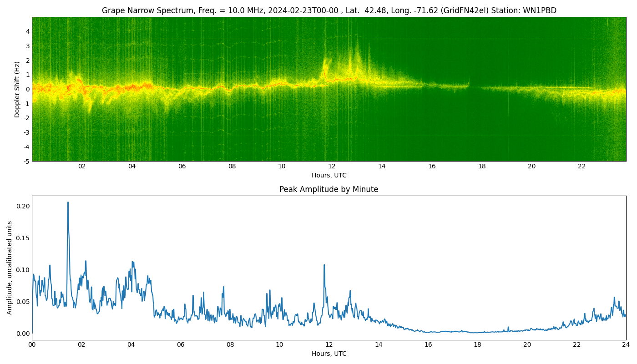Click Hours, UTC label below the spectrogram
Image resolution: width=637 pixels, height=364 pixels.
coord(329,175)
